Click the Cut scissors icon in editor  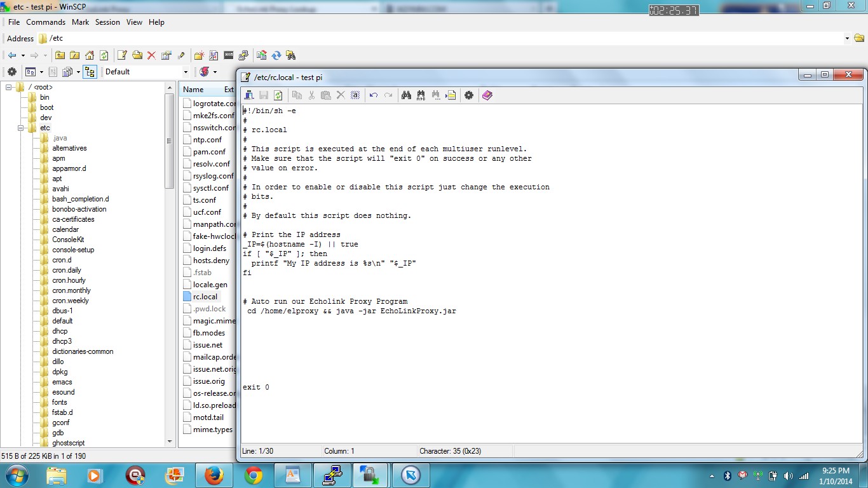[x=311, y=95]
